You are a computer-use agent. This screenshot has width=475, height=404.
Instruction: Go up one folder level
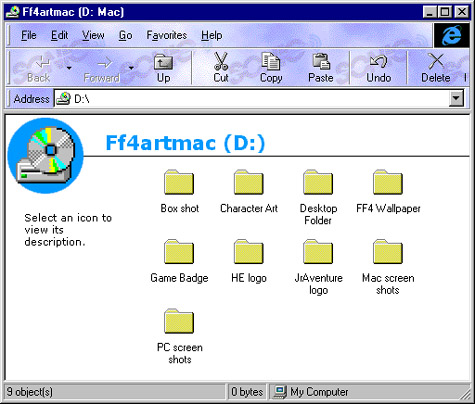(163, 68)
